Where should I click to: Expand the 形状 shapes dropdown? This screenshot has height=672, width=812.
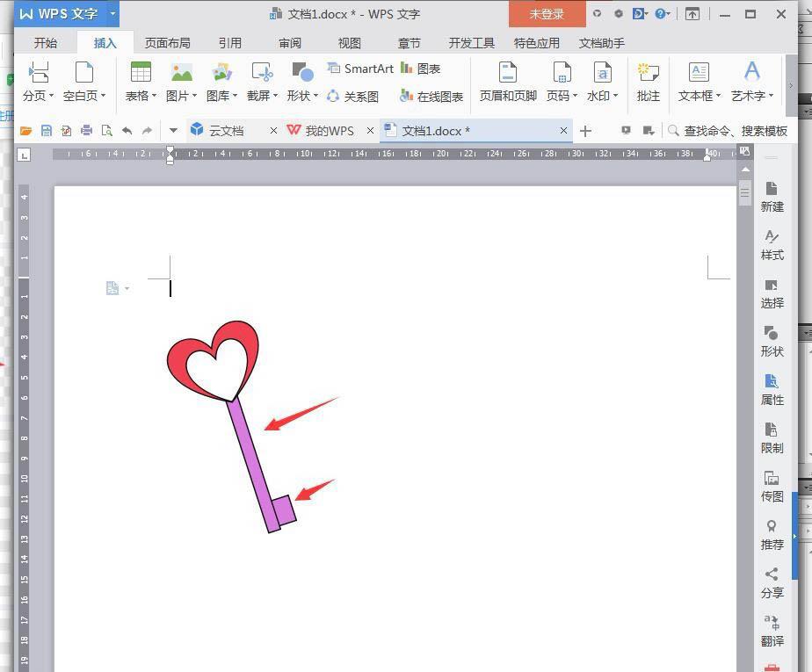coord(303,96)
